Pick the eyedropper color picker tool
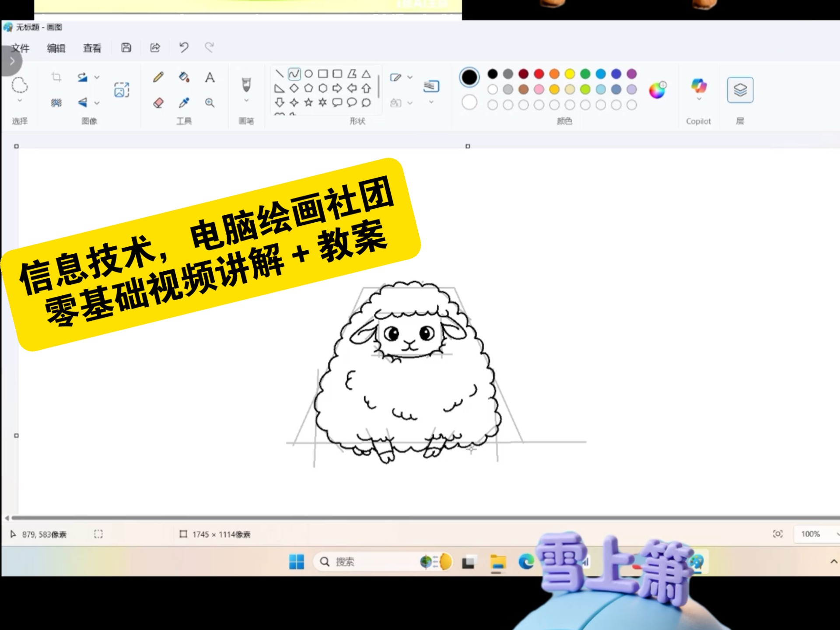This screenshot has height=630, width=840. click(185, 103)
